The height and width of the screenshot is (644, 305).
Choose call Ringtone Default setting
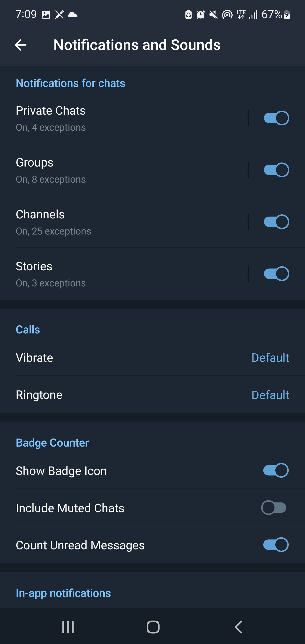coord(270,395)
